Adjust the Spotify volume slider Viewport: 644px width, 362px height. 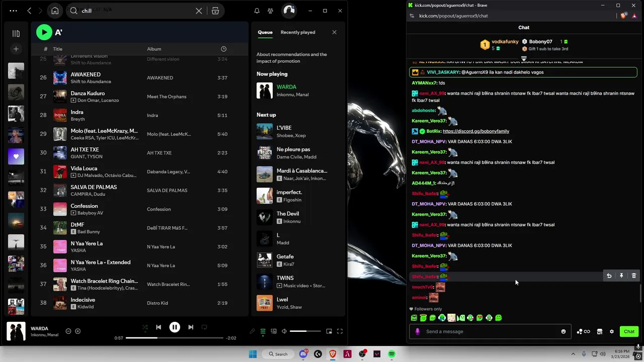(305, 331)
